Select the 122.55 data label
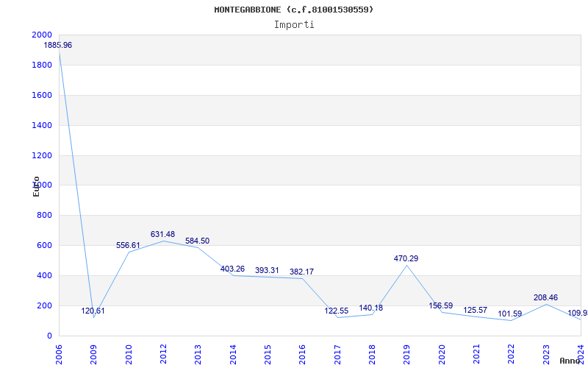The image size is (588, 368). coord(337,311)
